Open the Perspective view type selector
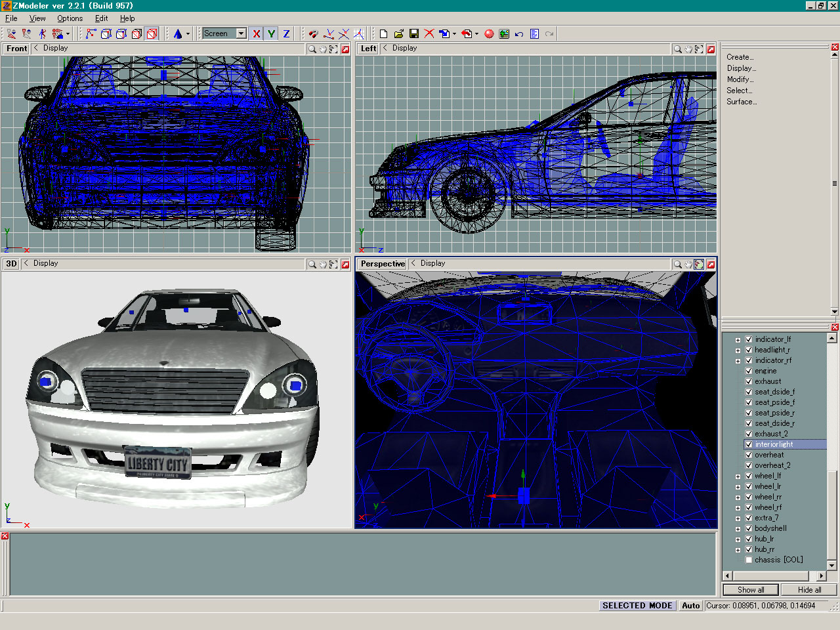The image size is (840, 630). click(383, 264)
